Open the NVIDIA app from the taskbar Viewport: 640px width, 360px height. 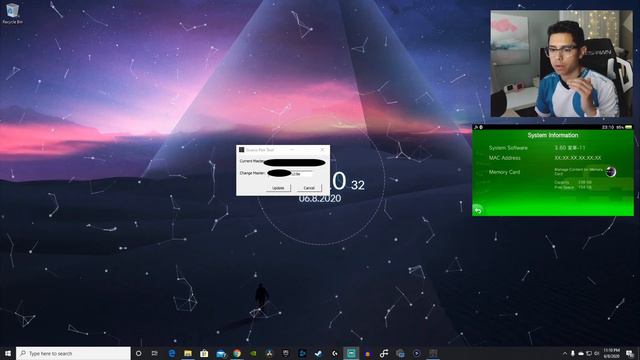pos(253,353)
